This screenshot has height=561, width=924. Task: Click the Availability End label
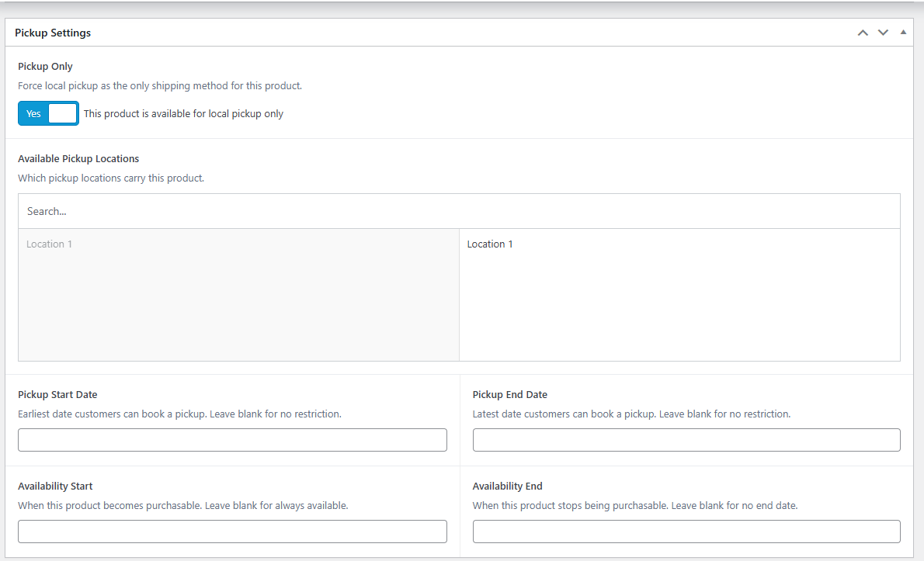tap(507, 487)
